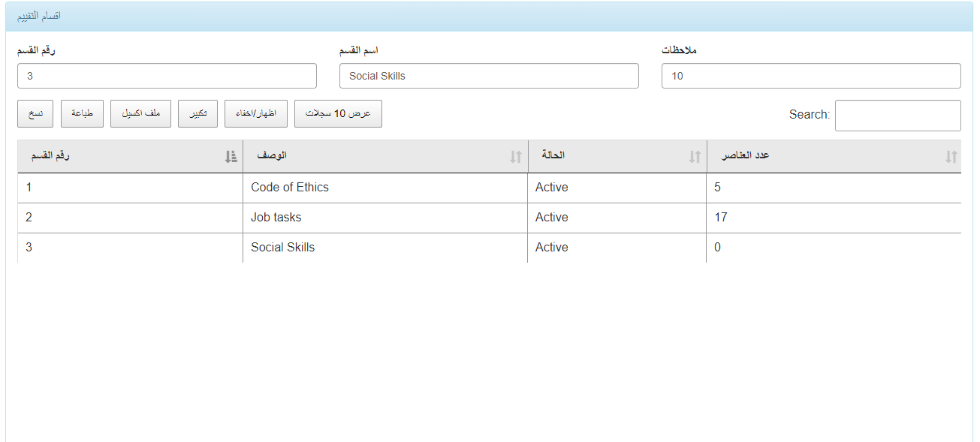Export using ملف اكسيل button
Viewport: 980px width, 442px height.
140,113
